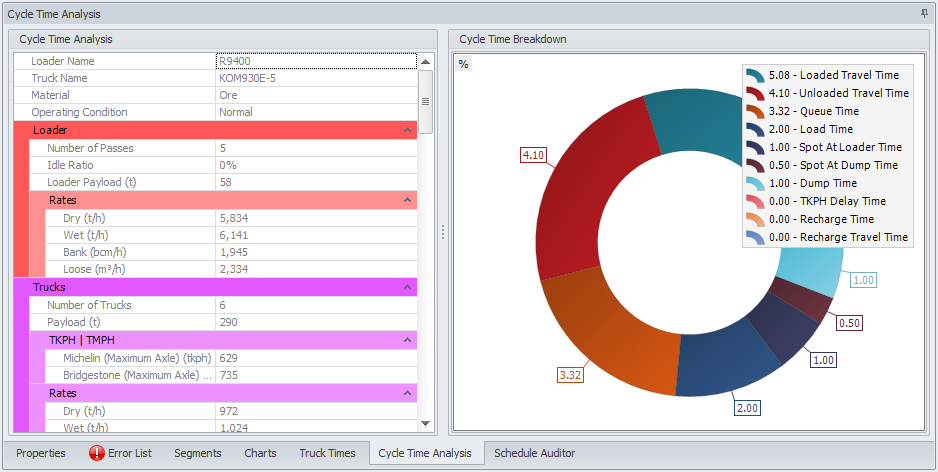Open the Truck Times tab
This screenshot has width=938, height=472.
pyautogui.click(x=327, y=453)
